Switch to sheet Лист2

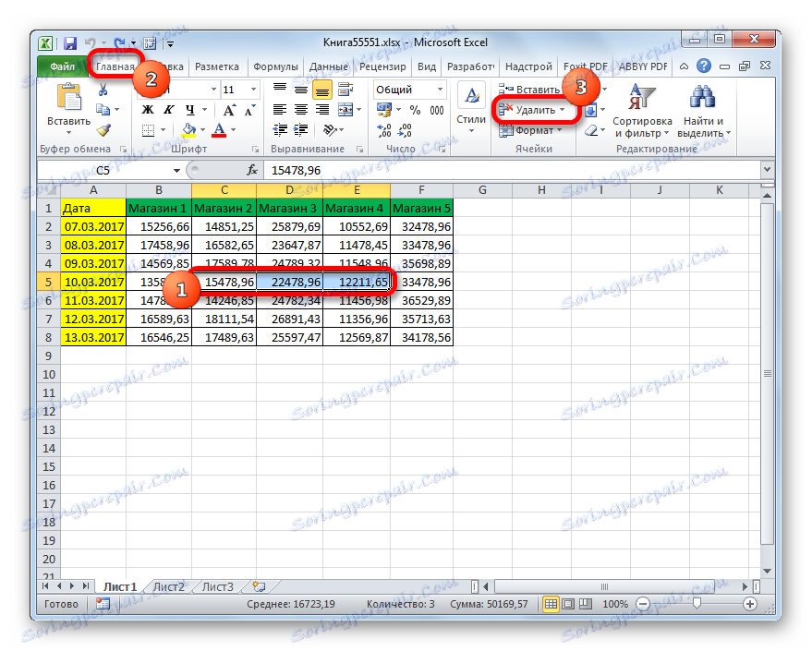169,586
